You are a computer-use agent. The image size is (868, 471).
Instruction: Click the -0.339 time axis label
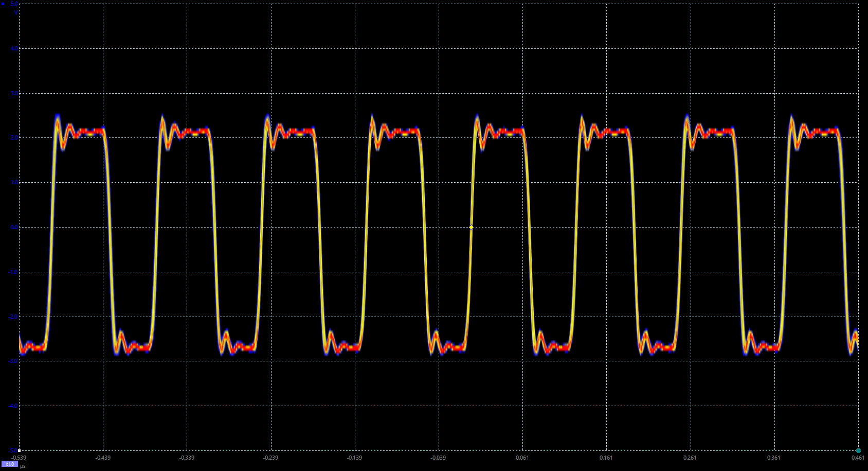tap(187, 458)
